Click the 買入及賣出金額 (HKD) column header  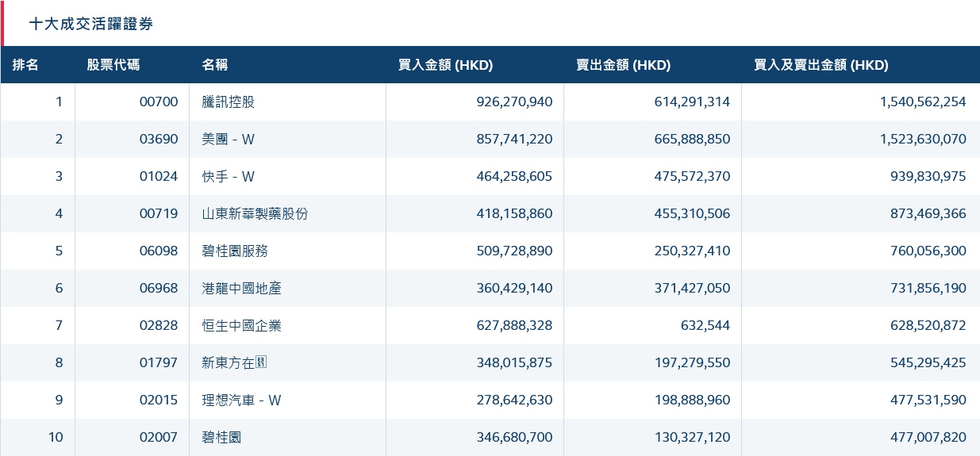pos(821,65)
